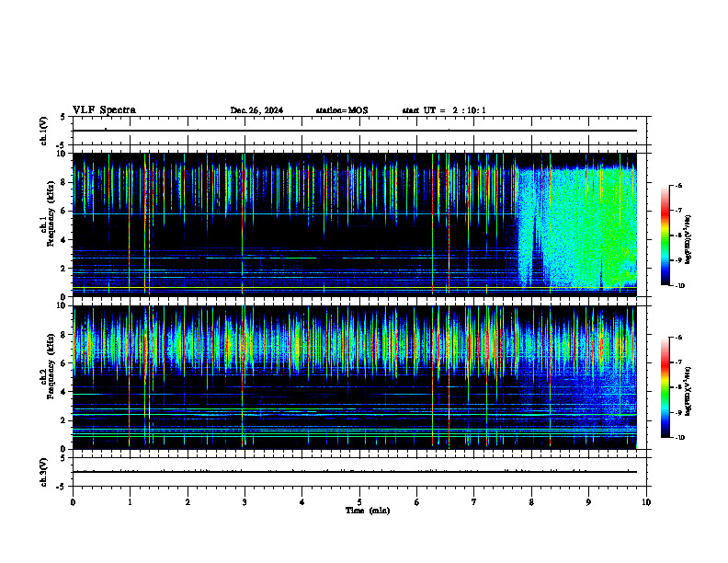The width and height of the screenshot is (728, 563).
Task: Click ch.1 frequency axis tick "2"
Action: (64, 269)
